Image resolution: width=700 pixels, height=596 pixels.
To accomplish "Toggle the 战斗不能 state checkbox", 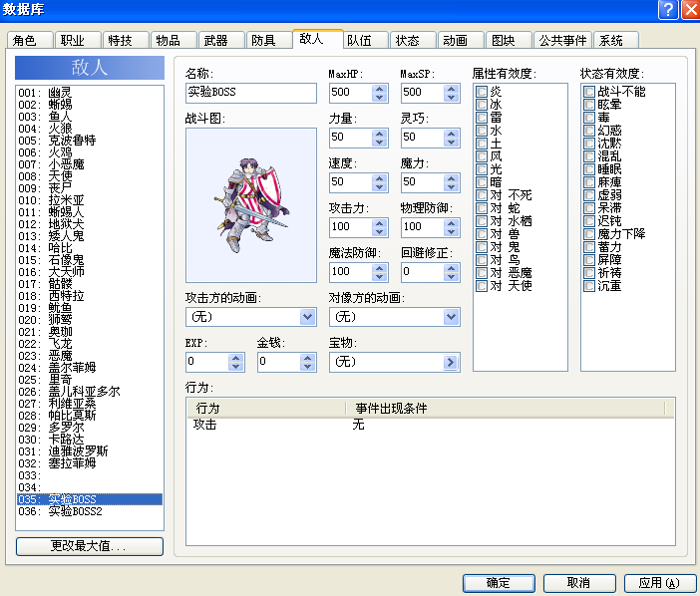I will click(x=589, y=92).
